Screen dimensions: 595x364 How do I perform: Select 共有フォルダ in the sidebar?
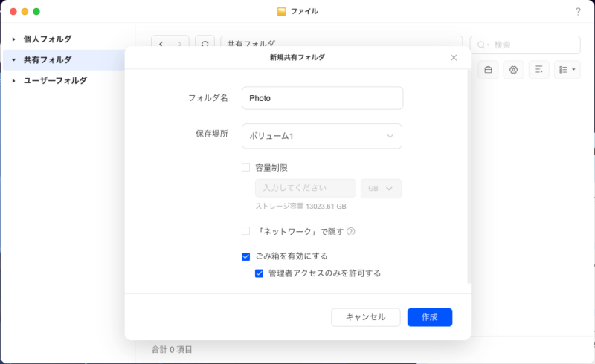(x=48, y=59)
